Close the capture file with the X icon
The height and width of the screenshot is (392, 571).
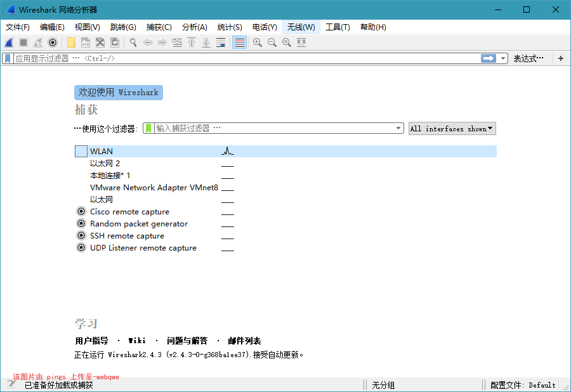[100, 42]
